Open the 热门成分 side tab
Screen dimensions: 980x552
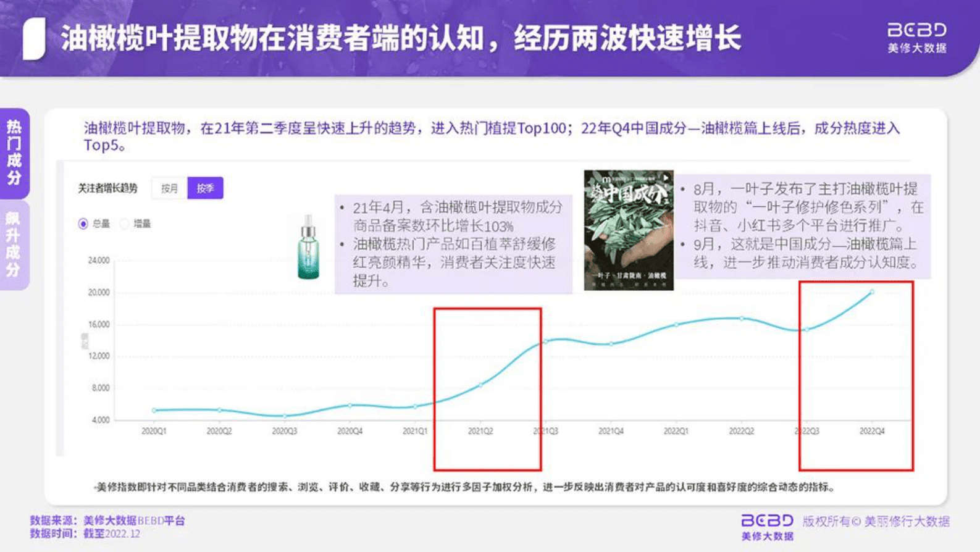[14, 153]
